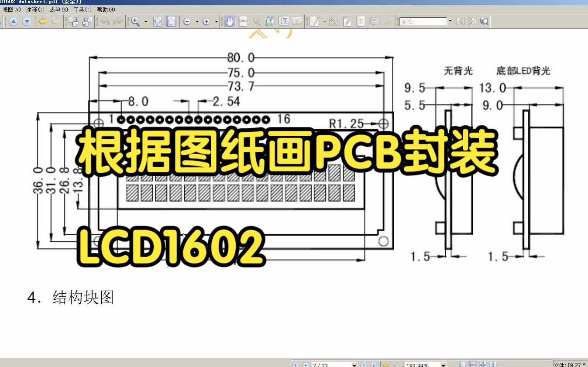Open the 工具(T) menu
588x367 pixels.
point(83,9)
